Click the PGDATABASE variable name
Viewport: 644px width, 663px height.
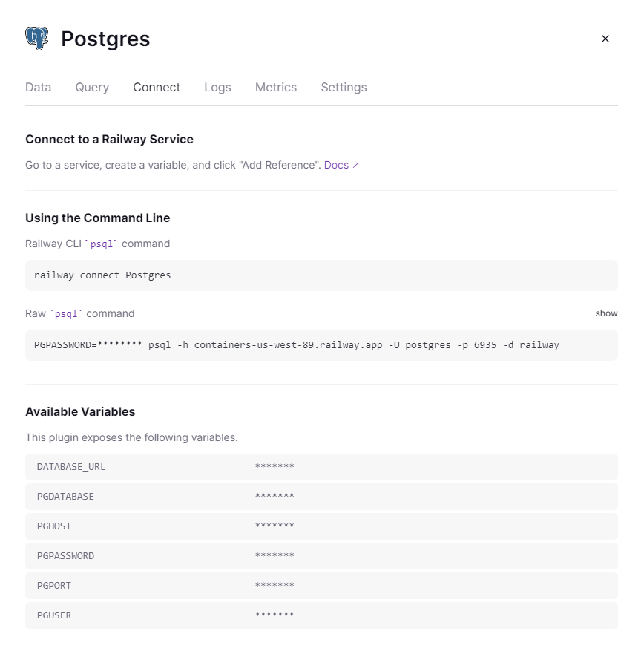[x=65, y=497]
